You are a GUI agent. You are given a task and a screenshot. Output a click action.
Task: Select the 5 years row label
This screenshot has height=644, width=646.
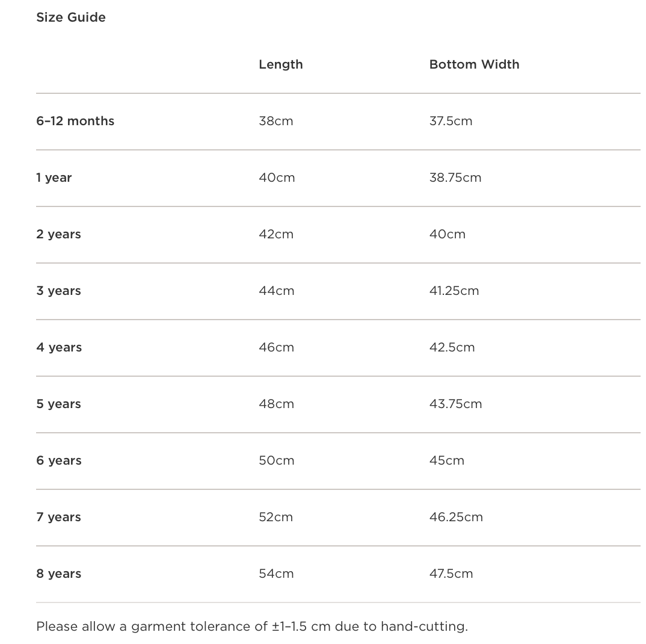pyautogui.click(x=58, y=404)
